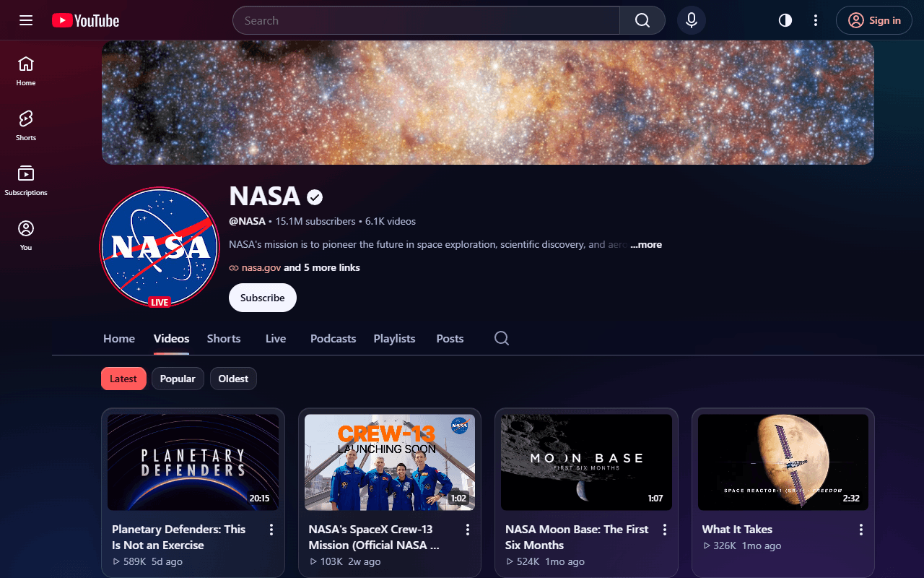Click the LIVE badge on avatar
Screen dimensions: 924x578
pos(160,302)
